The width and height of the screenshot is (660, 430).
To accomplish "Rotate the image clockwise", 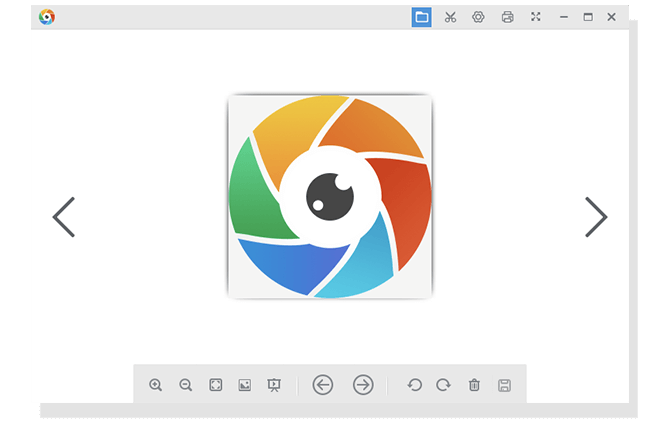I will [444, 385].
